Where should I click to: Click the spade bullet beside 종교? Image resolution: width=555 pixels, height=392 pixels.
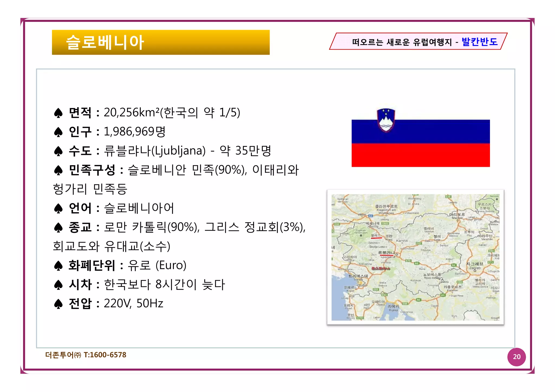pyautogui.click(x=58, y=227)
